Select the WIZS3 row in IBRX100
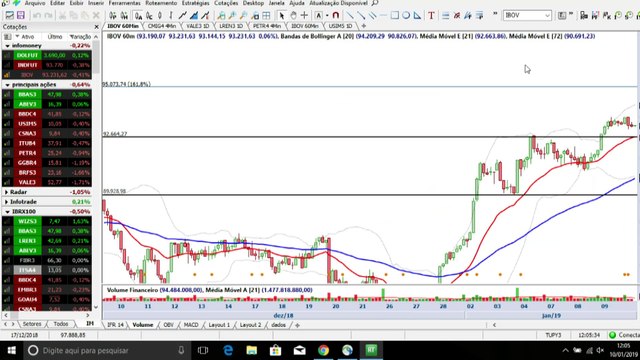The height and width of the screenshot is (360, 640). pyautogui.click(x=47, y=221)
